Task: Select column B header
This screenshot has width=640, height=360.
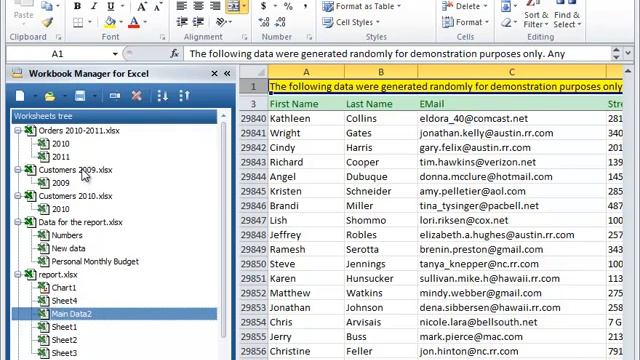Action: tap(381, 72)
